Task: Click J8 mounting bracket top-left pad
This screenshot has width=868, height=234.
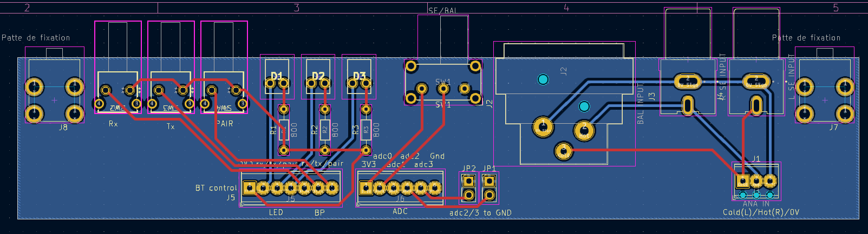Action: [34, 86]
